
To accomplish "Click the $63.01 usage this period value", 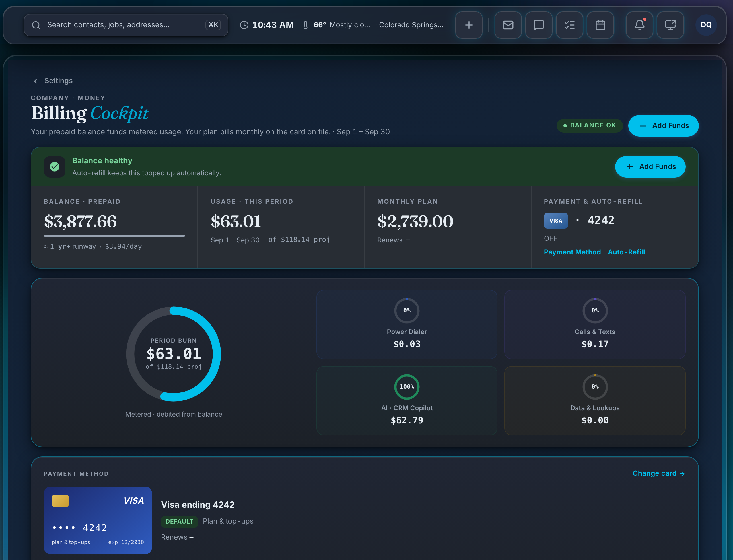I will pos(236,221).
